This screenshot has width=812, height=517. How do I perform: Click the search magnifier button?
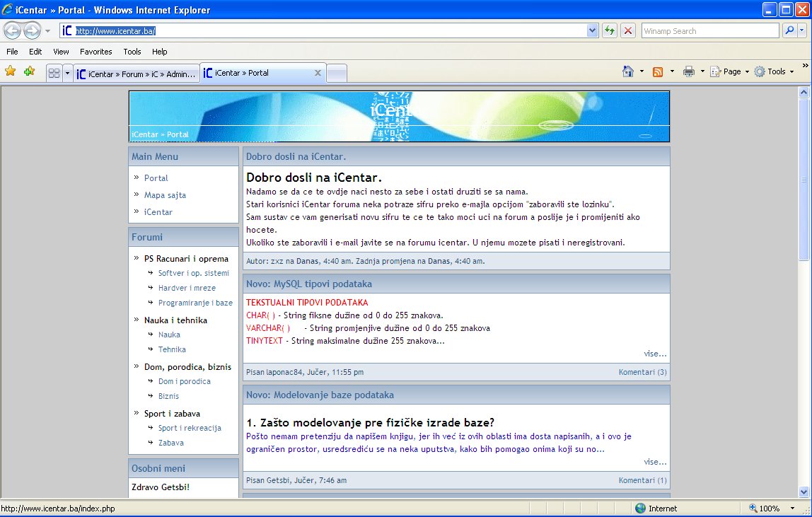click(789, 30)
